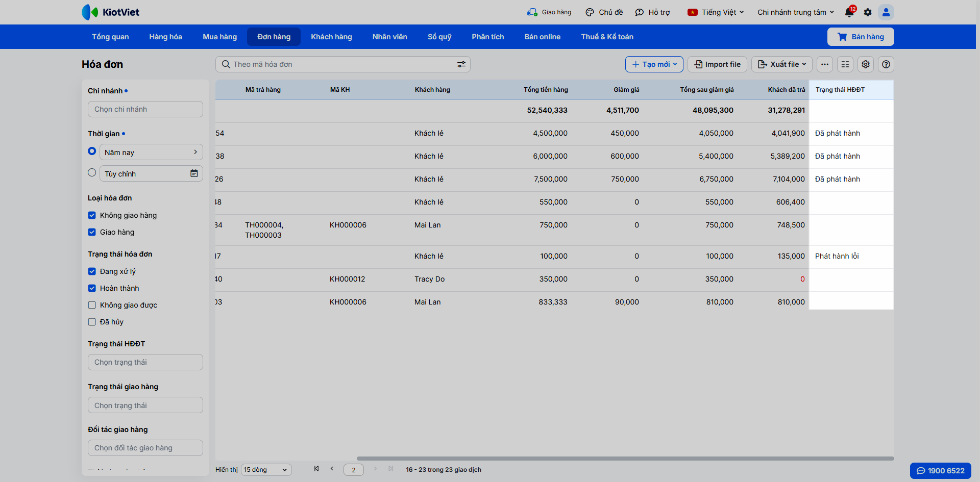The width and height of the screenshot is (980, 482).
Task: Click the Bán hàng button
Action: point(861,37)
